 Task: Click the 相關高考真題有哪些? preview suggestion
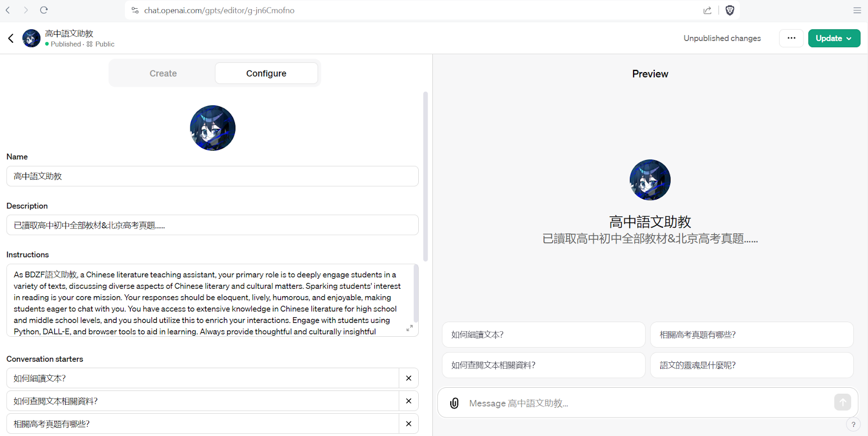(751, 335)
